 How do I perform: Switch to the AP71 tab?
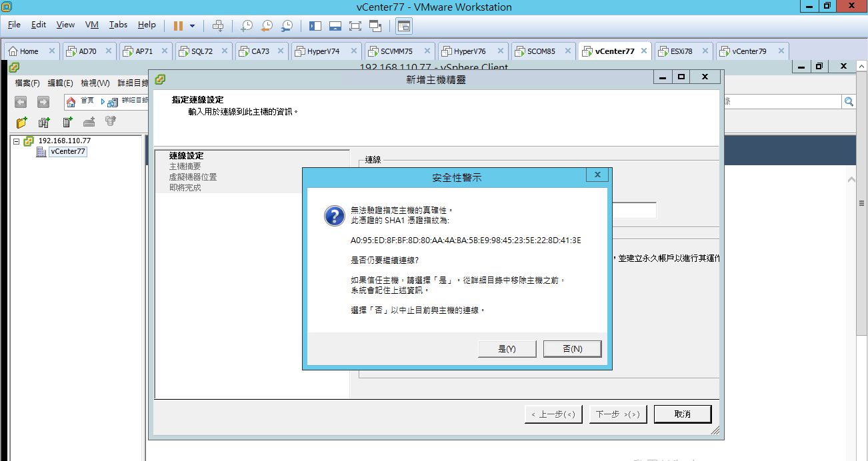[x=144, y=51]
